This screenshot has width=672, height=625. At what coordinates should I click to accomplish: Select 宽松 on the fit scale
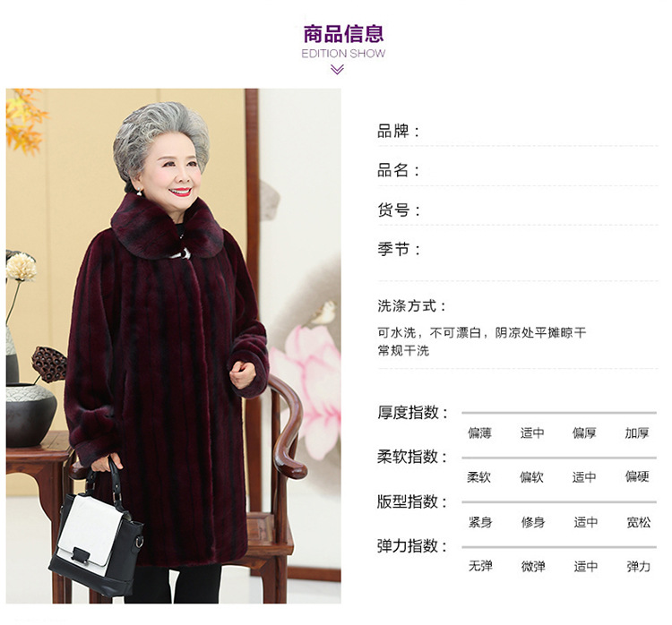click(639, 522)
